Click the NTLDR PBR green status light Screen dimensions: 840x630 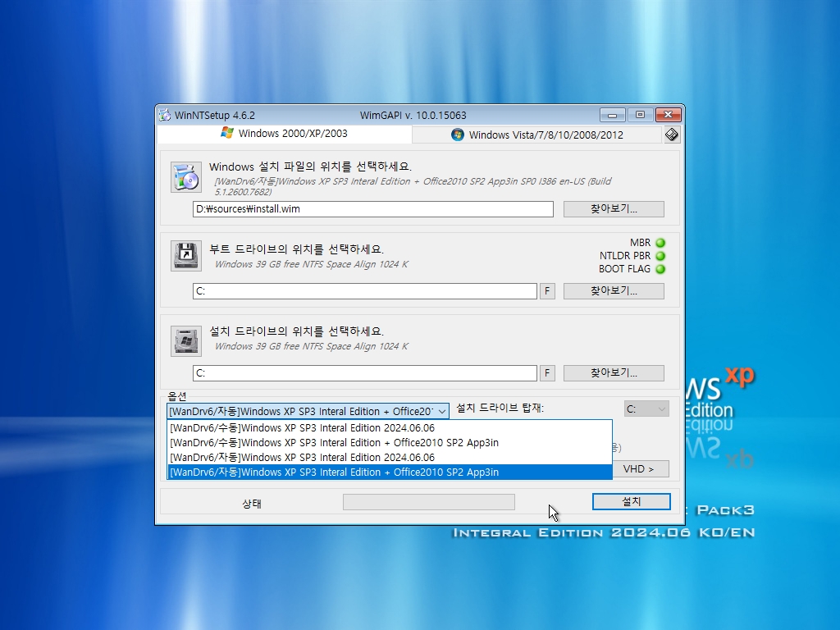(660, 256)
